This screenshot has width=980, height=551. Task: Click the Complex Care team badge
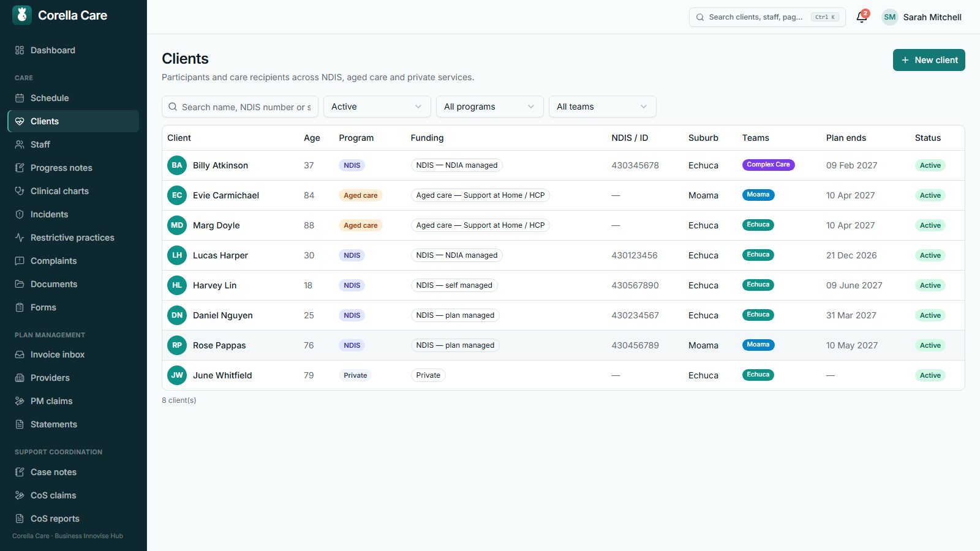click(x=768, y=165)
